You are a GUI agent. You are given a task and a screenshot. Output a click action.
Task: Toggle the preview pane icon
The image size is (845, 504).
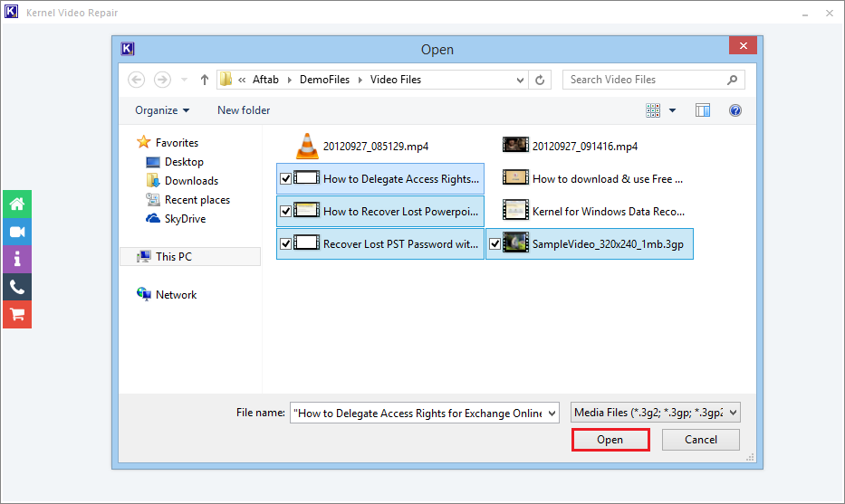(x=703, y=110)
